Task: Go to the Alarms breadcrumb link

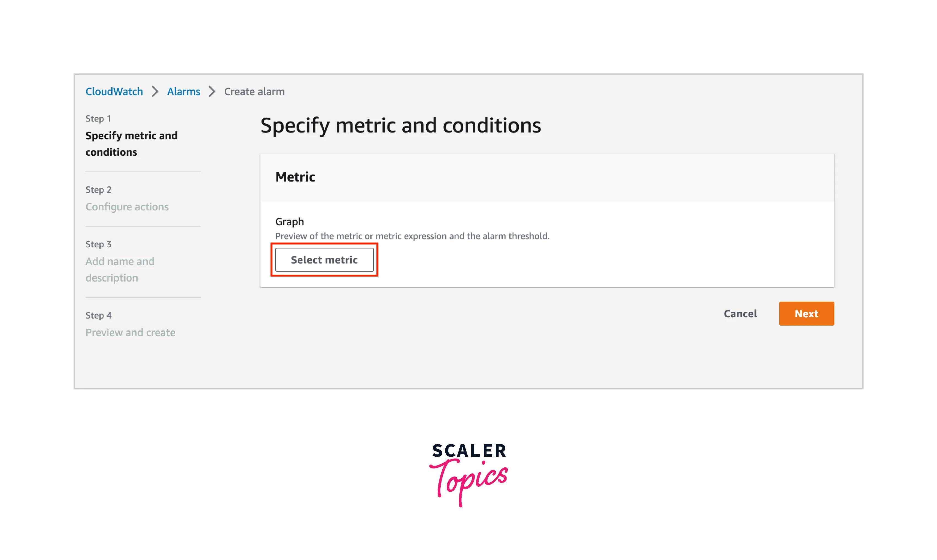Action: point(184,91)
